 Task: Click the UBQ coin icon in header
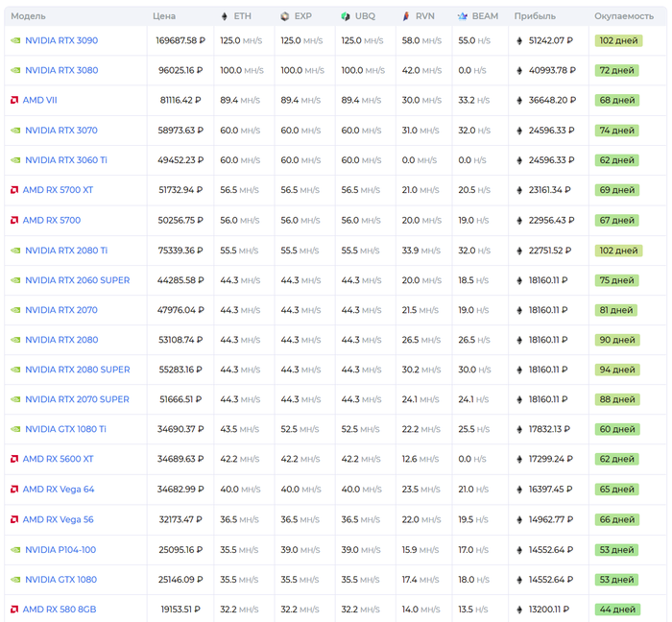pos(346,16)
